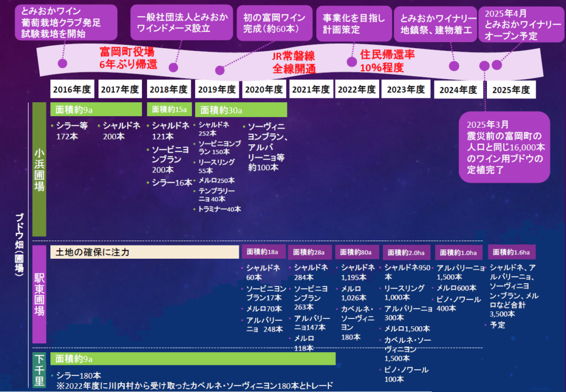This screenshot has height=392, width=566.
Task: Select the 2024年度 year label
Action: (458, 90)
